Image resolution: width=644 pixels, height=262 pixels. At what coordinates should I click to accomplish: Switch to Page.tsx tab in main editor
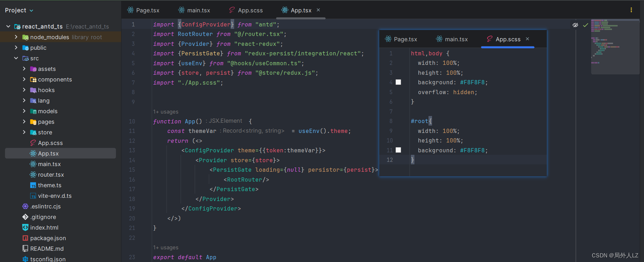[x=143, y=10]
